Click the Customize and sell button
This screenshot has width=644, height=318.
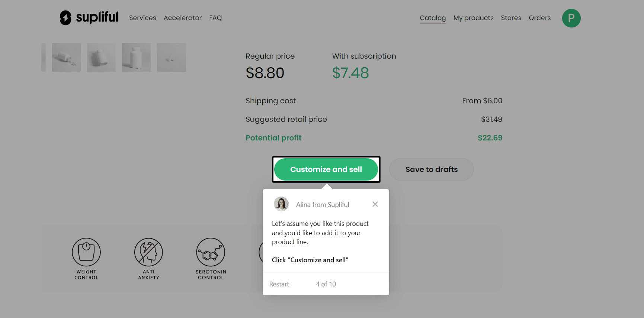click(x=326, y=169)
